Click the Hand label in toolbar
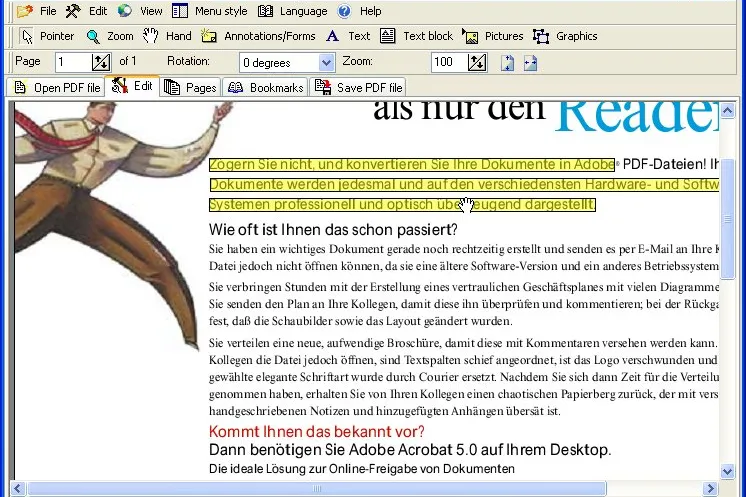746x497 pixels. [178, 36]
